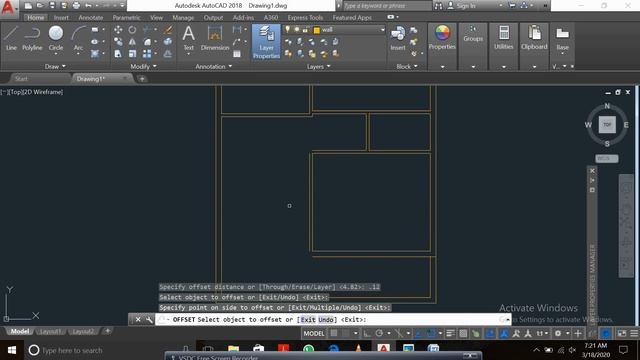This screenshot has width=640, height=360.
Task: Switch to the Start file tab
Action: (x=21, y=79)
